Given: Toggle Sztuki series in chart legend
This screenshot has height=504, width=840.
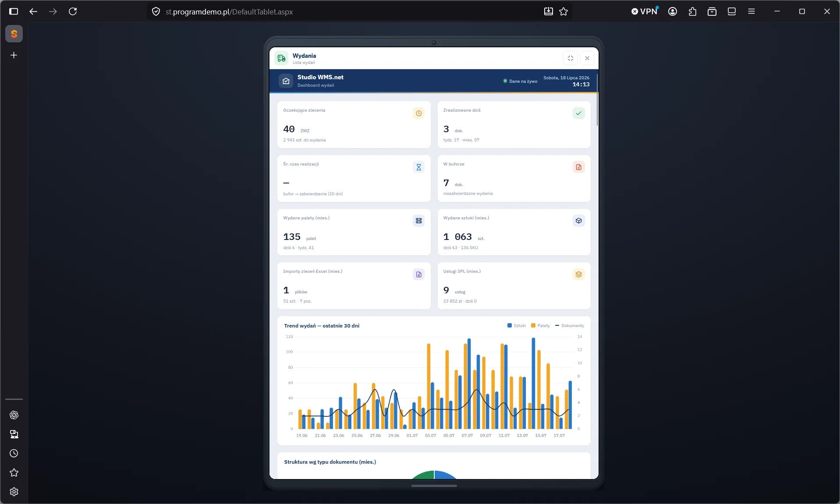Looking at the screenshot, I should click(x=516, y=326).
